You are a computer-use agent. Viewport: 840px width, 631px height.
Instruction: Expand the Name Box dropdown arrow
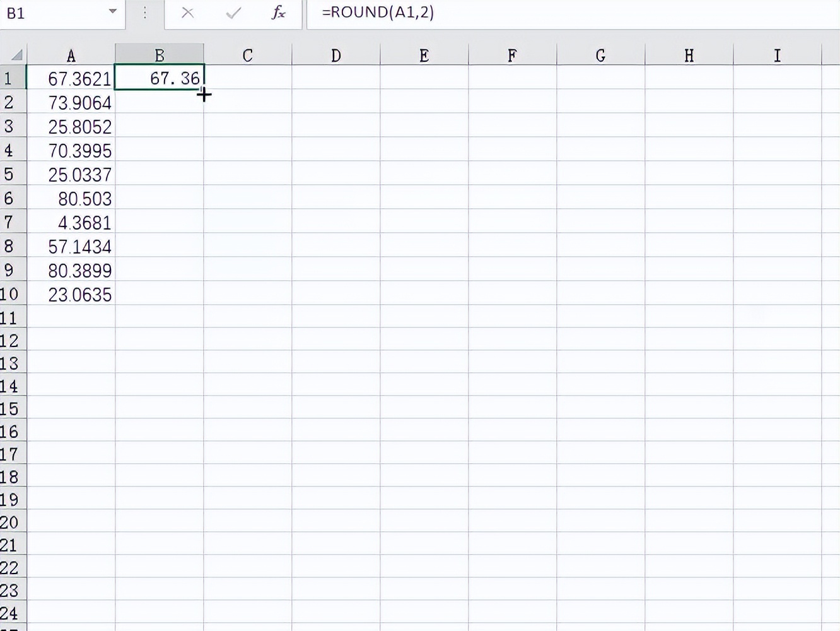(113, 11)
